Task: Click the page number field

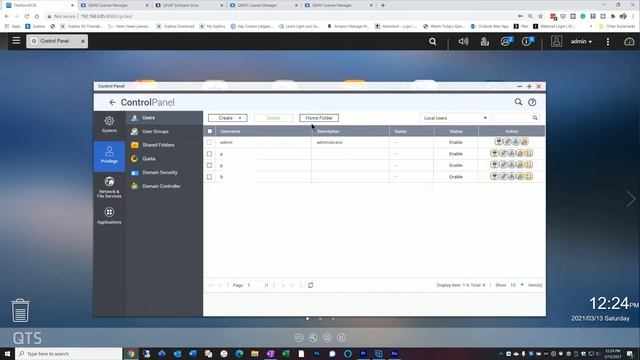Action: pyautogui.click(x=254, y=285)
